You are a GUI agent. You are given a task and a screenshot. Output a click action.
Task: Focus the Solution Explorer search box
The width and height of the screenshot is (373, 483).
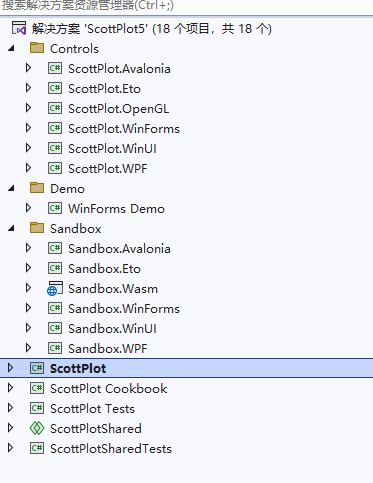[x=186, y=6]
